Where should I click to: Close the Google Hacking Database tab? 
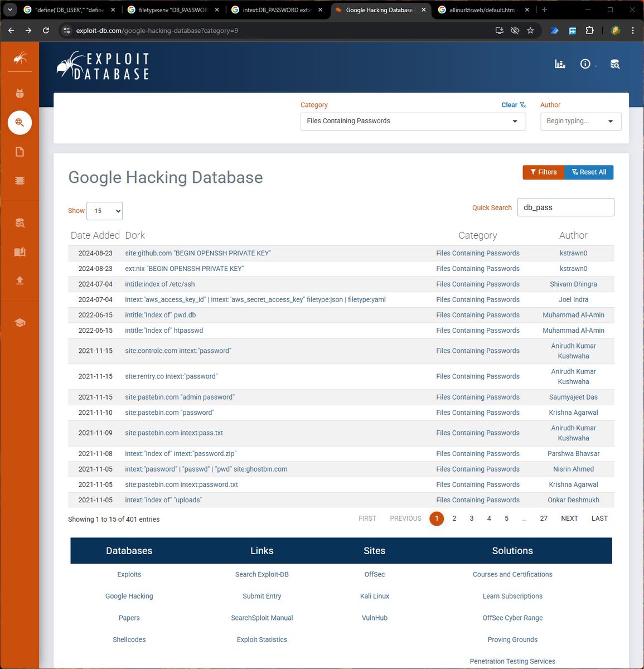point(424,10)
